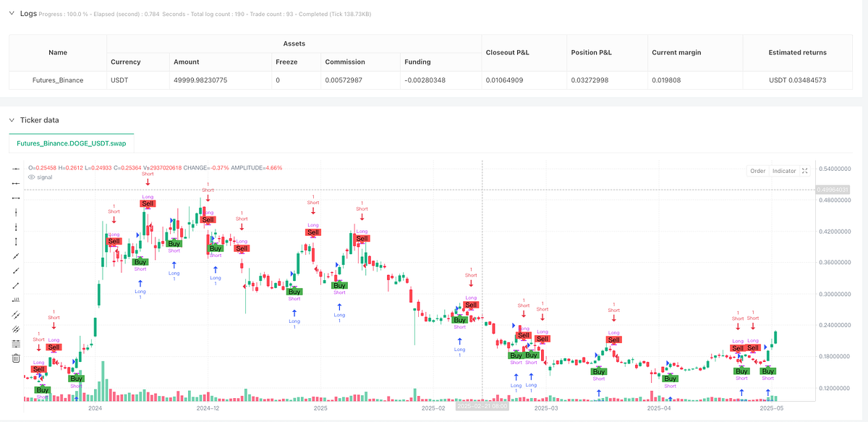Select the Futures_Binance.DOGE_USDT.swap tab
Viewport: 868px width, 422px height.
70,144
